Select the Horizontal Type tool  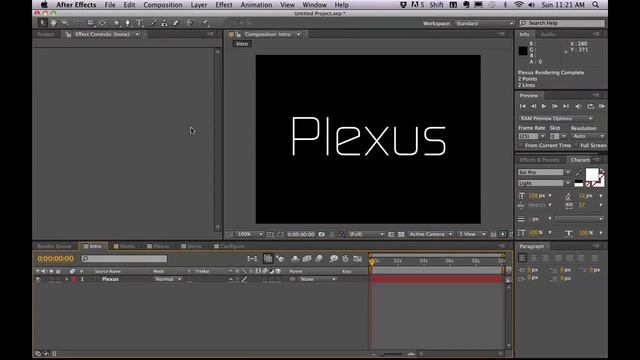pyautogui.click(x=139, y=23)
